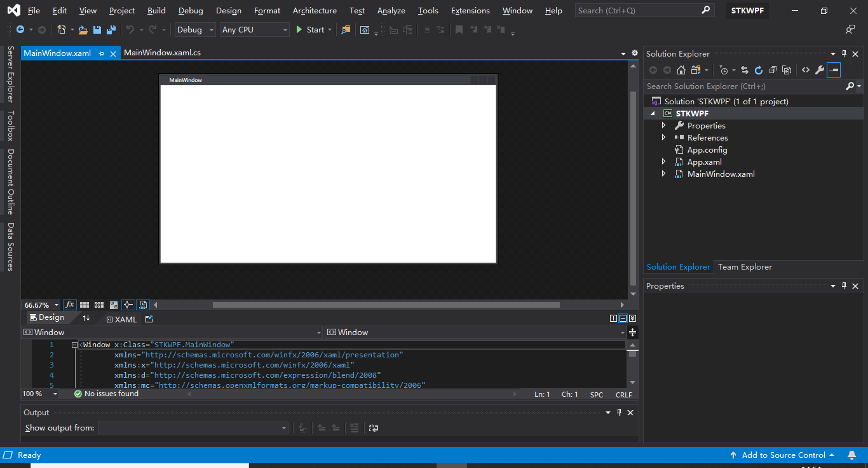Select the Show Property Marker toggle (fx icon)
This screenshot has width=868, height=468.
[x=70, y=305]
